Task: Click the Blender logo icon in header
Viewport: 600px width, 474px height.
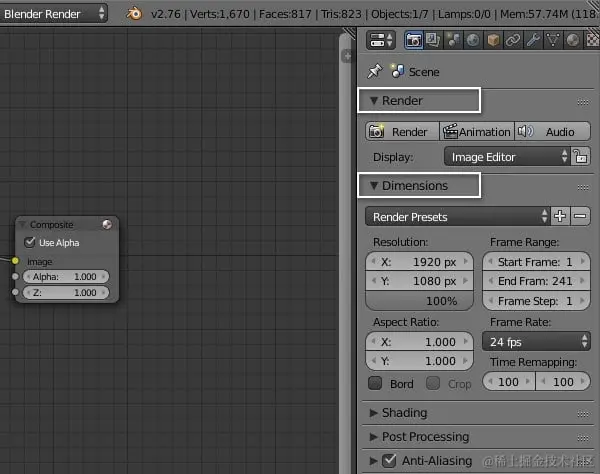Action: pos(134,14)
